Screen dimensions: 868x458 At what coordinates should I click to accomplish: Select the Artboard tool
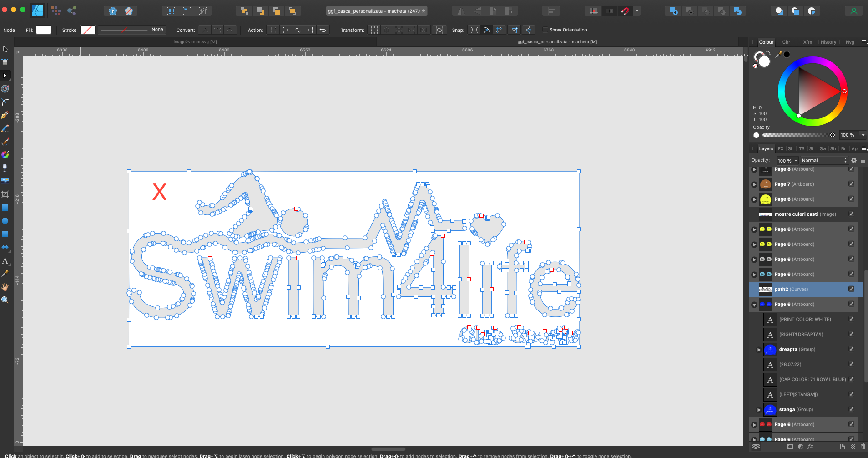5,62
